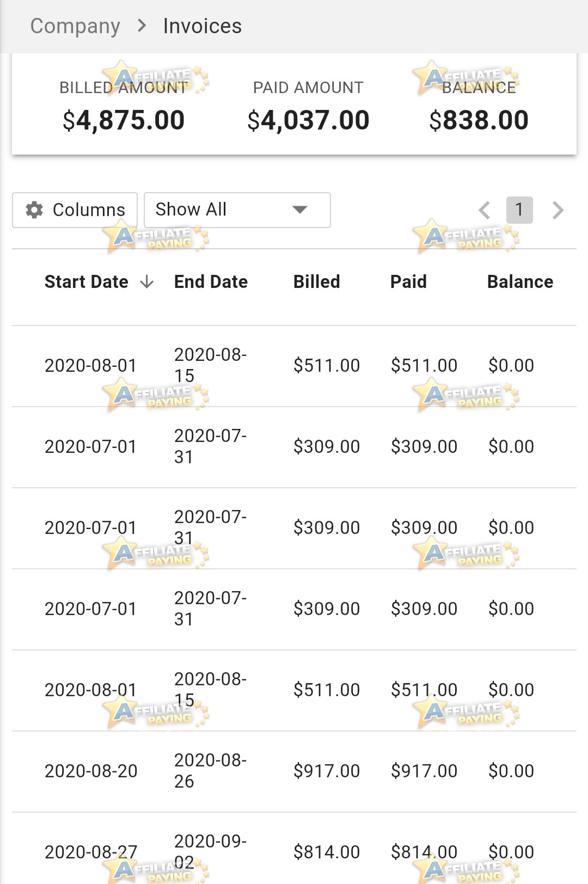Image resolution: width=588 pixels, height=884 pixels.
Task: Click the Show All dropdown arrow
Action: pyautogui.click(x=300, y=210)
